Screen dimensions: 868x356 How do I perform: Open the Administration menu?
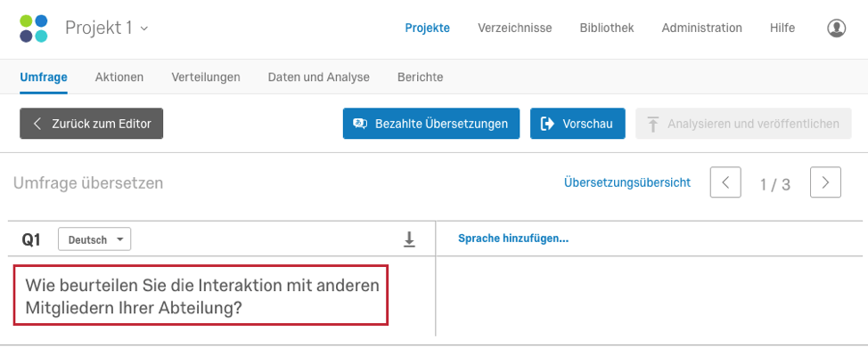(x=702, y=28)
